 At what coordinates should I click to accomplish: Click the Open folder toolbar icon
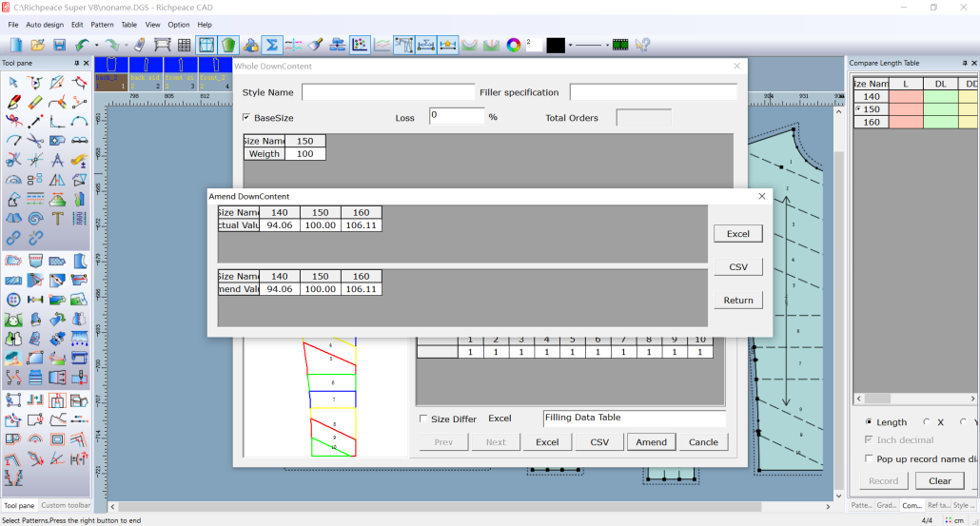coord(38,45)
